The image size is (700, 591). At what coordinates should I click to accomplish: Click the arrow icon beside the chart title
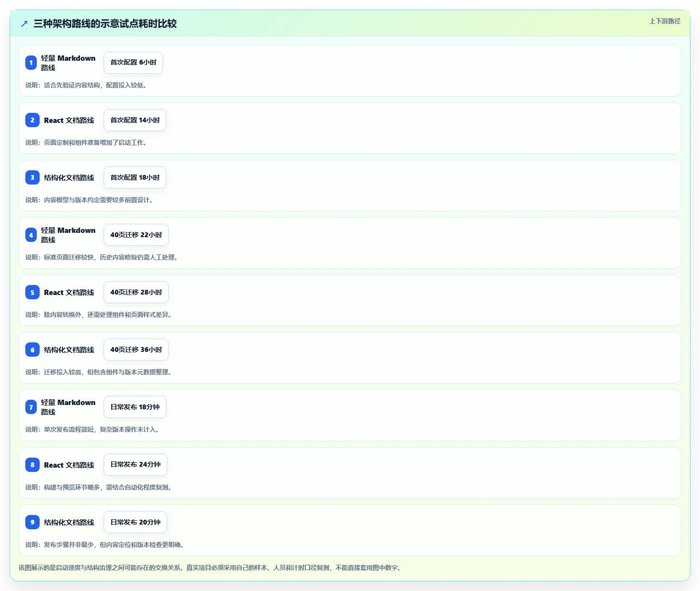pyautogui.click(x=24, y=23)
